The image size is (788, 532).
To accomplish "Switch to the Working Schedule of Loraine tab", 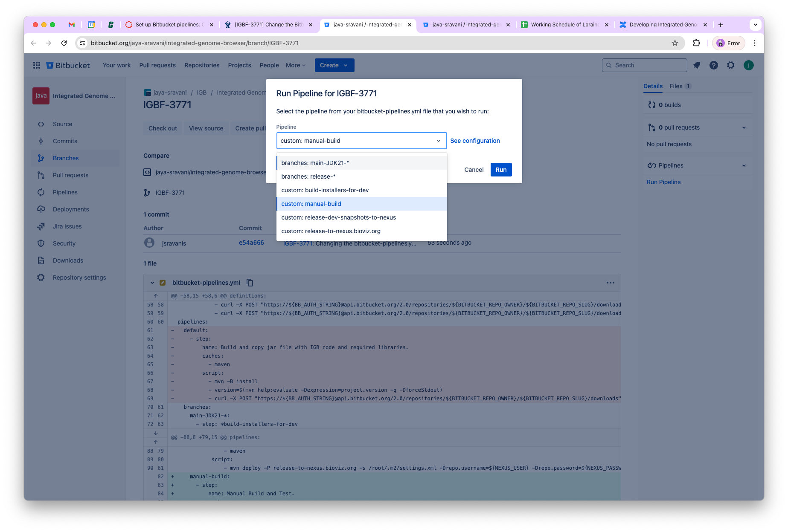I will [x=565, y=25].
